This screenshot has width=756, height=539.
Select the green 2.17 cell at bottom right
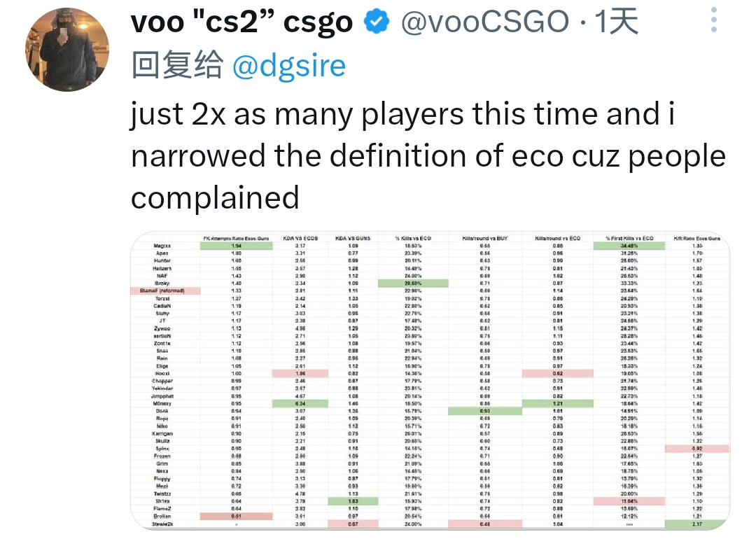click(696, 524)
